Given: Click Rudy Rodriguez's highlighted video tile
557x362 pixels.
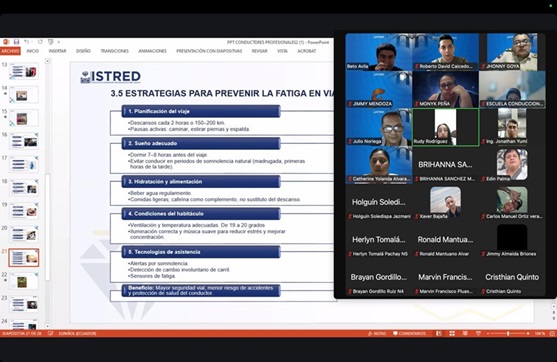Looking at the screenshot, I should 445,127.
